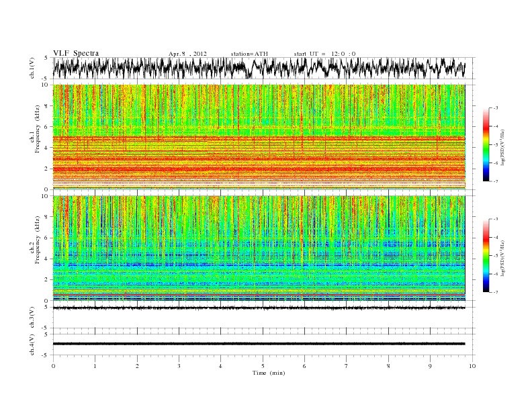This screenshot has height=411, width=532.
Task: Click inside the ch.1 spectrogram panel
Action: pos(259,137)
